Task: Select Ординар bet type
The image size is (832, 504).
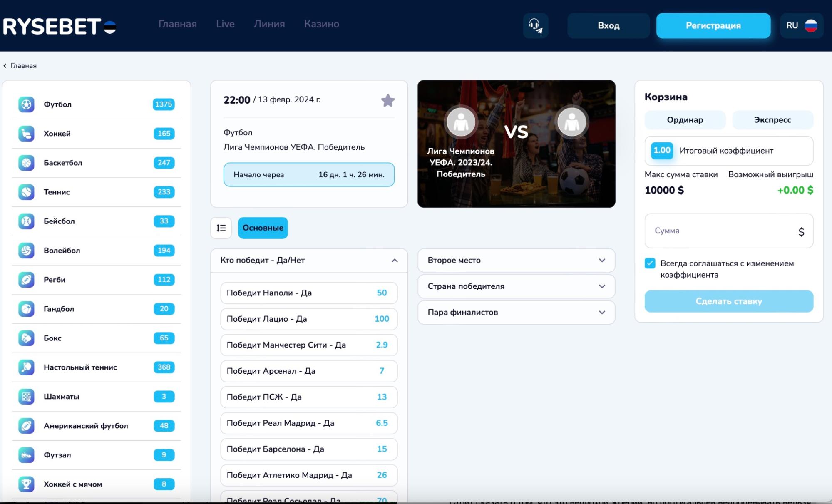Action: pyautogui.click(x=685, y=120)
